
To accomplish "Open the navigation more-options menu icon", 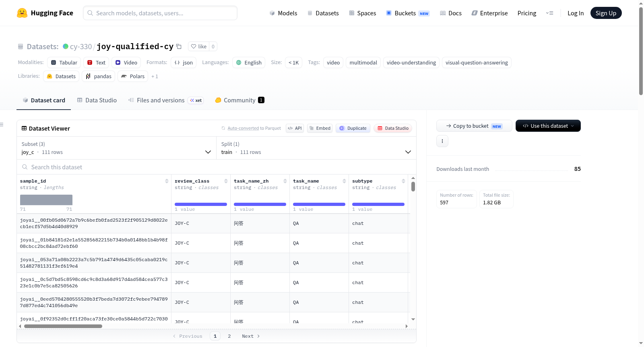I will pos(549,13).
